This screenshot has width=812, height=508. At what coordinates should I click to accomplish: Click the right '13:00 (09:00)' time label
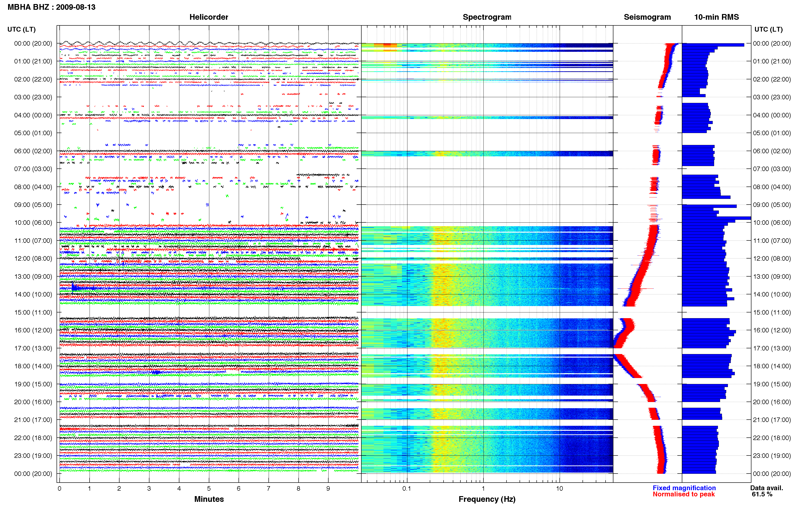[x=772, y=277]
